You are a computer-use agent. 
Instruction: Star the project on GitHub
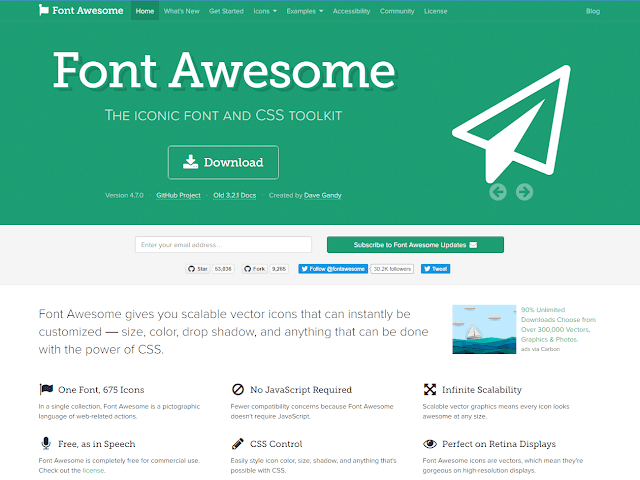point(198,269)
